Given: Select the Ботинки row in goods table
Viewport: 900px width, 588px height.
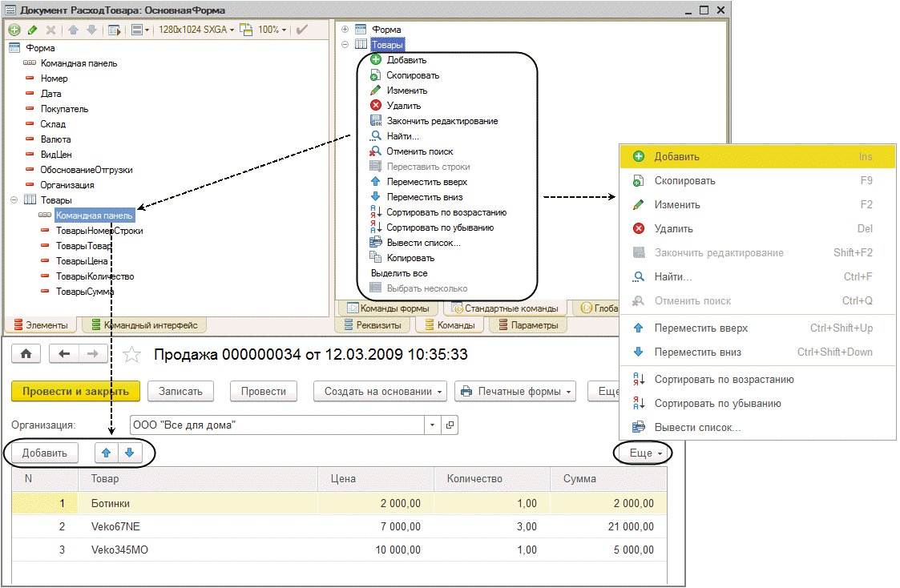Looking at the screenshot, I should pyautogui.click(x=339, y=503).
